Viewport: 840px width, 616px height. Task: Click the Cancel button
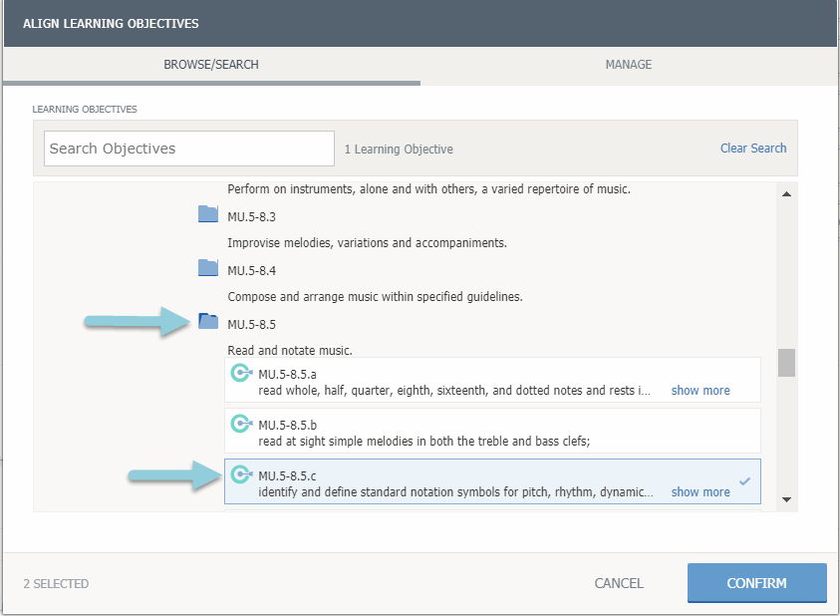[619, 583]
